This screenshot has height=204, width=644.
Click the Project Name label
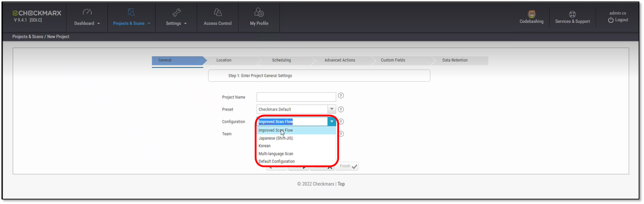(234, 97)
